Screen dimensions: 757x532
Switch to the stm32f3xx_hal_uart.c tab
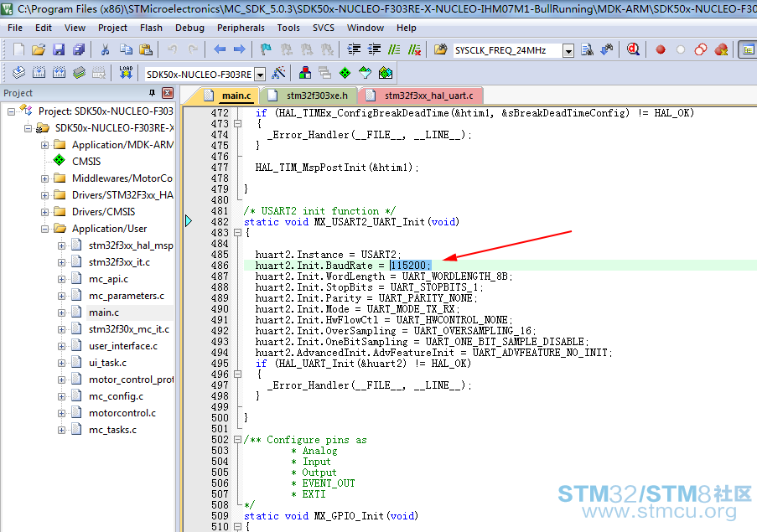tap(421, 96)
